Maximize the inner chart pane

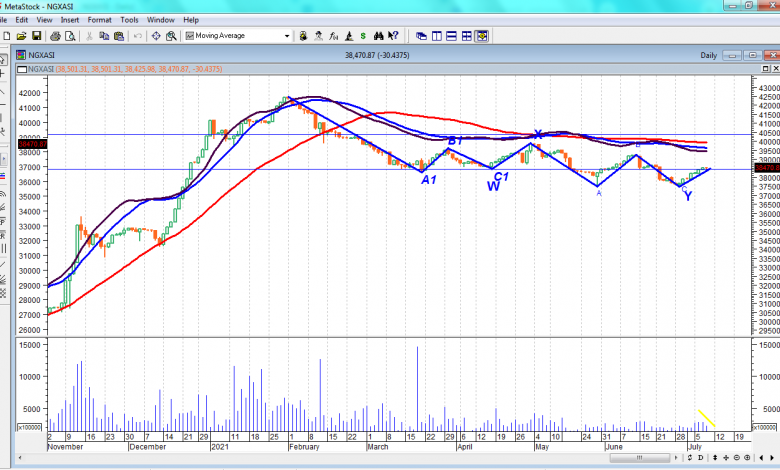[766, 69]
